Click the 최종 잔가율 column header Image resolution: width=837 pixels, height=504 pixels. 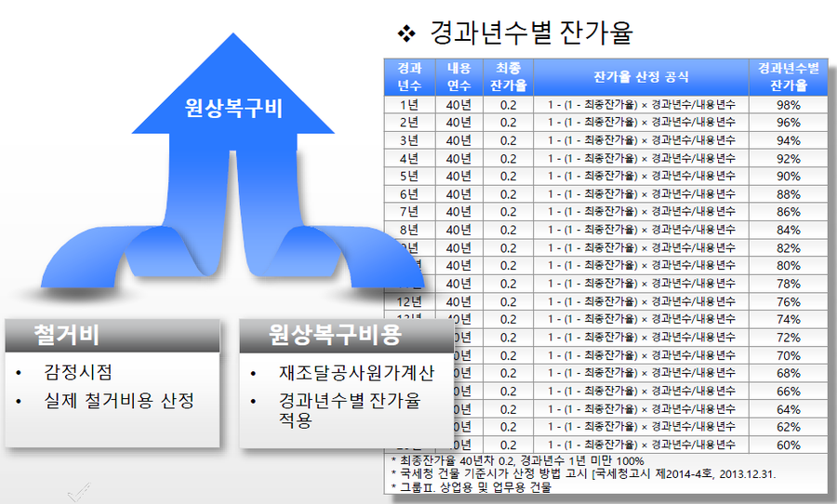(508, 77)
